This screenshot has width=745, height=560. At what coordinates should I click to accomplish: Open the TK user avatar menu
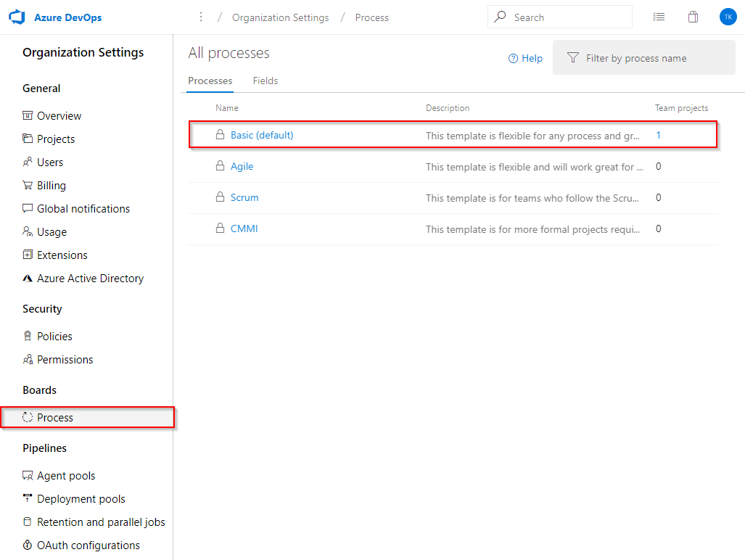[728, 17]
